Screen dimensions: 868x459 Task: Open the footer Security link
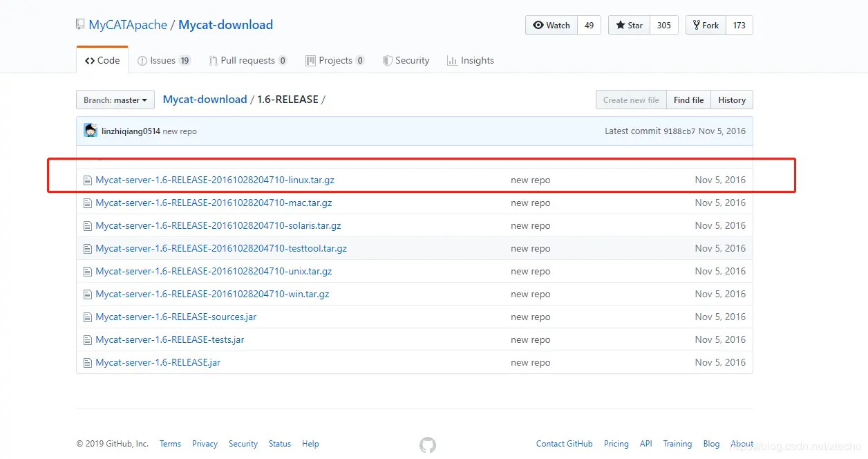click(243, 444)
